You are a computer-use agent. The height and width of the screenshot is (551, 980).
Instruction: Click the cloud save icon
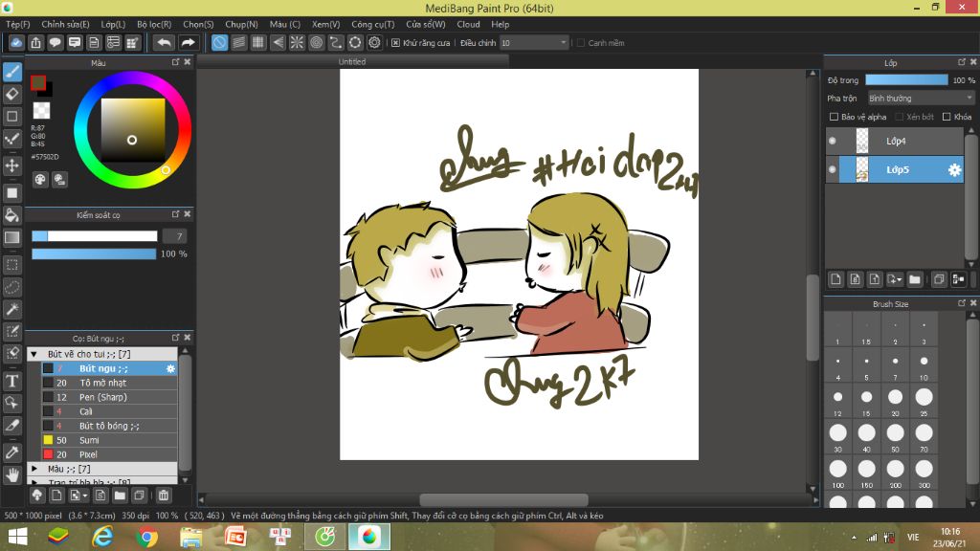(x=16, y=42)
